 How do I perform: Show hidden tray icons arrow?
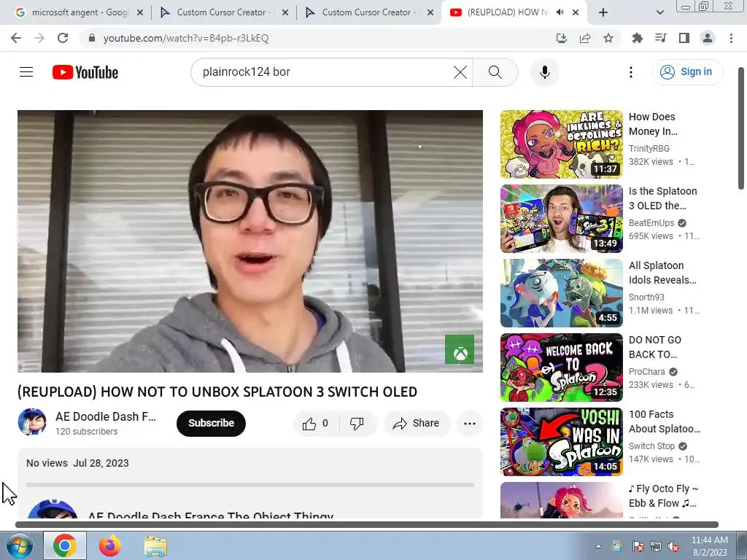coord(598,546)
